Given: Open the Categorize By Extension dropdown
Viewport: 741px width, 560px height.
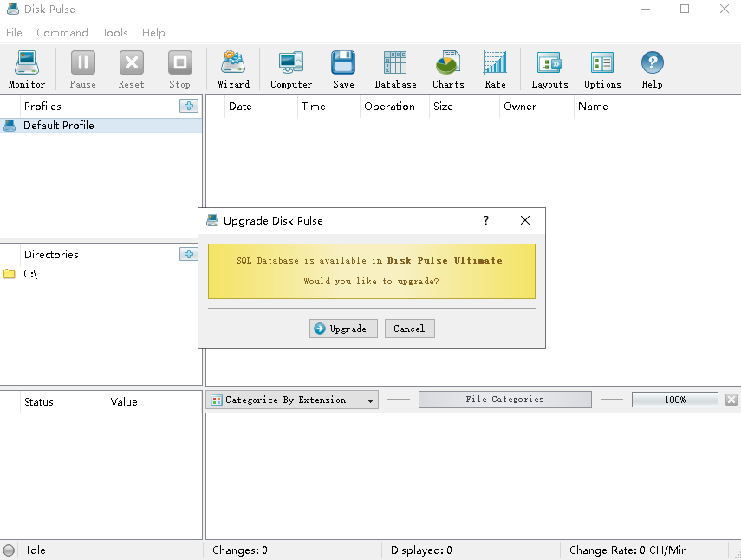Looking at the screenshot, I should 292,400.
